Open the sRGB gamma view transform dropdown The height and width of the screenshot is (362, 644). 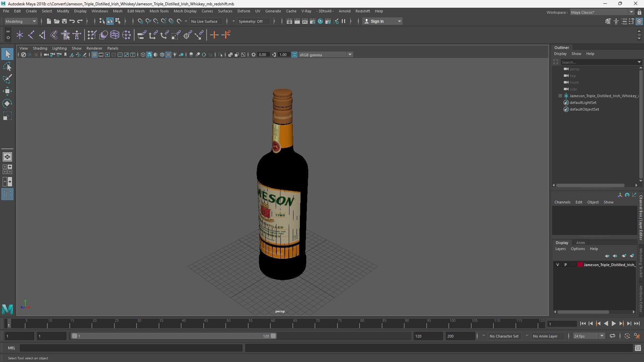(325, 55)
